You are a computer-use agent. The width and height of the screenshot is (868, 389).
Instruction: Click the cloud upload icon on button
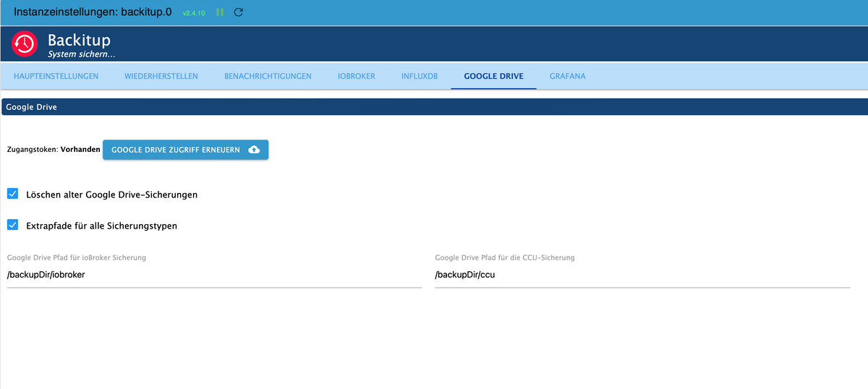254,150
